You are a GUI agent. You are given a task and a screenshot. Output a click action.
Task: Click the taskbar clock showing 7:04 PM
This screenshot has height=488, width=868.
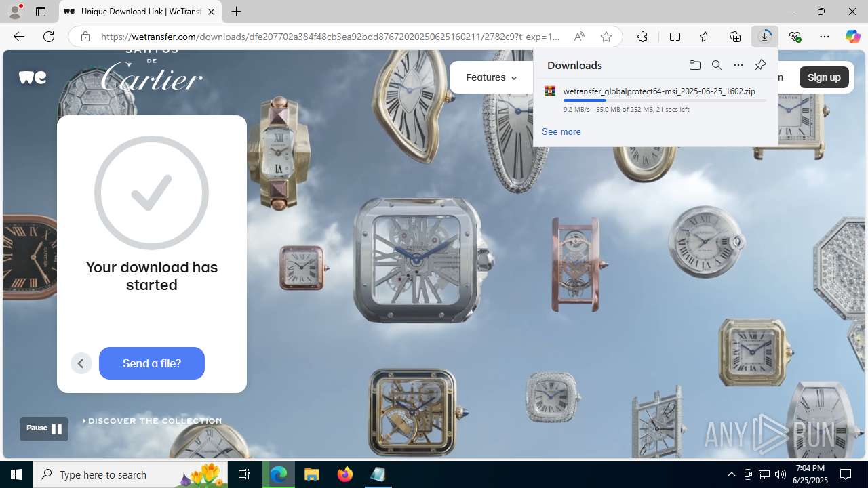(811, 474)
